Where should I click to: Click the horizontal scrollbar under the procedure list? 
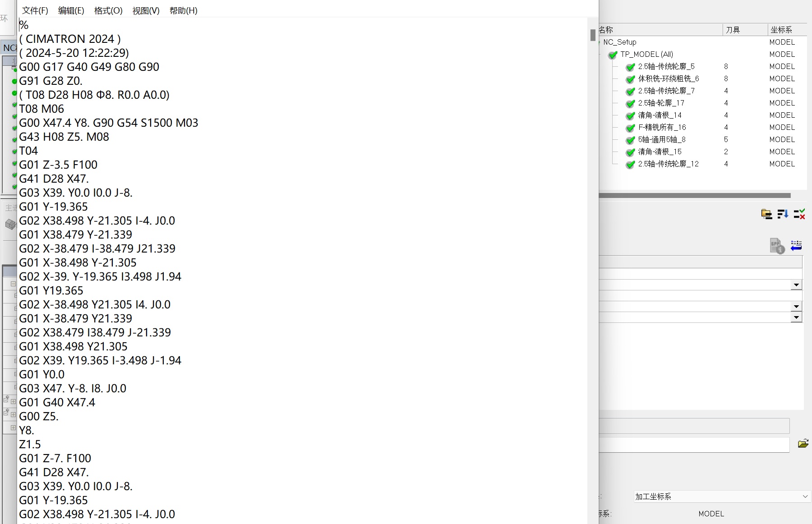tap(695, 196)
